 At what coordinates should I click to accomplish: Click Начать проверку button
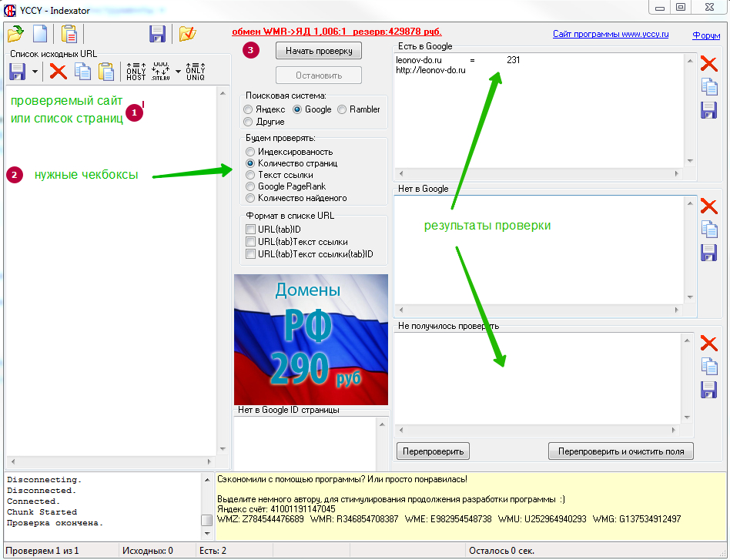click(x=319, y=51)
